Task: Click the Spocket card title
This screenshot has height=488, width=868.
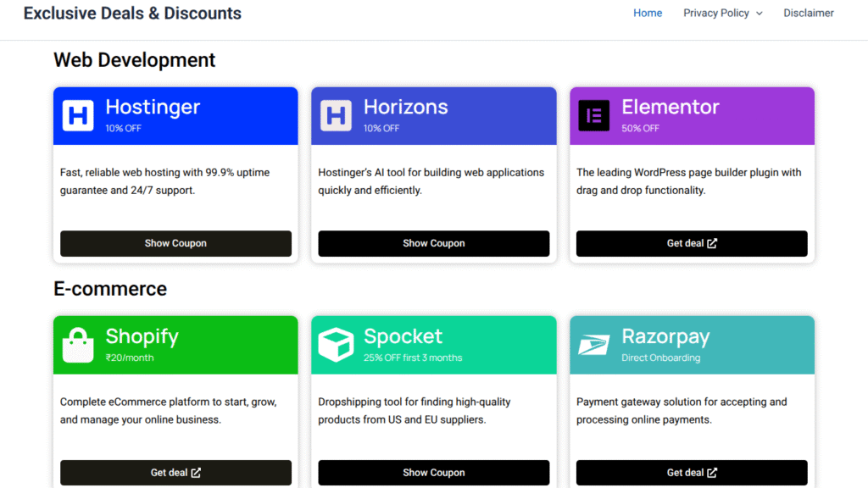Action: click(x=403, y=337)
